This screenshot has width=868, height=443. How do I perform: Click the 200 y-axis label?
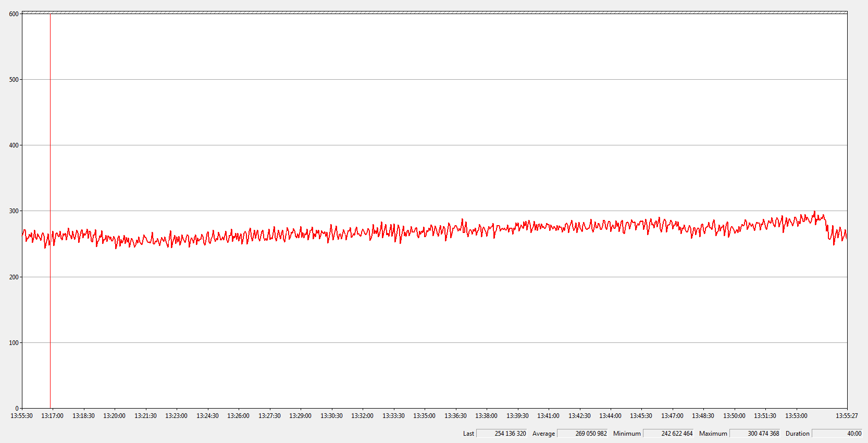click(x=14, y=277)
